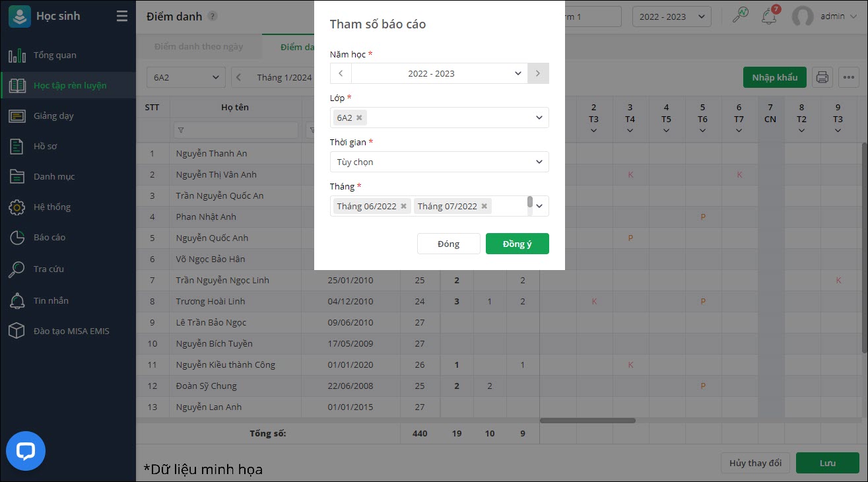Image resolution: width=868 pixels, height=482 pixels.
Task: Open Tra cứu in the sidebar
Action: [49, 269]
